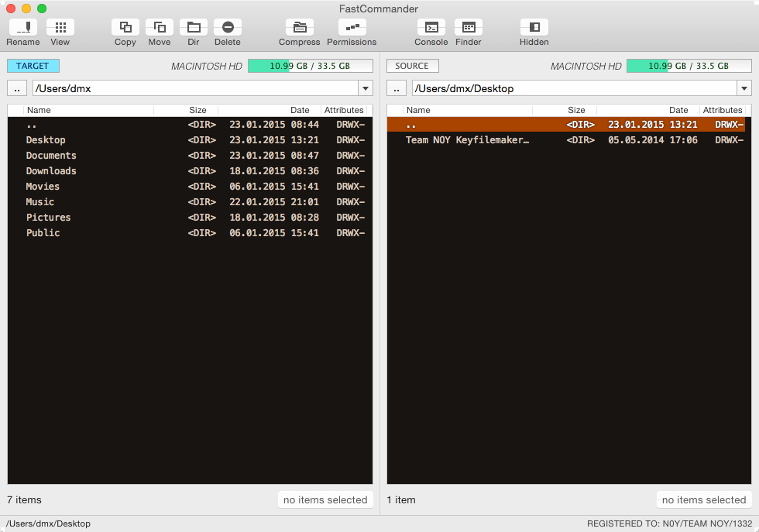Viewport: 759px width, 532px height.
Task: Select the Music folder row
Action: pyautogui.click(x=190, y=202)
